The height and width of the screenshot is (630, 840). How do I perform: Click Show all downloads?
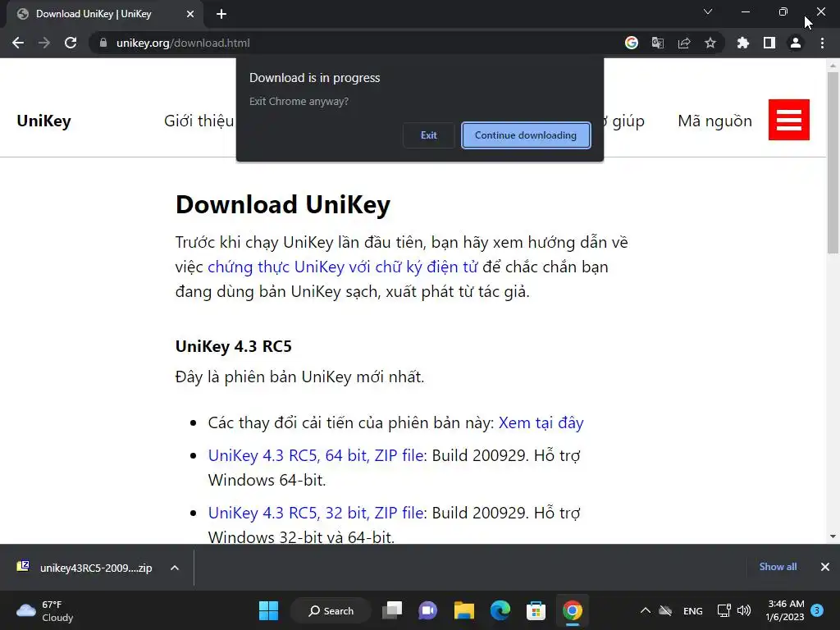coord(778,567)
